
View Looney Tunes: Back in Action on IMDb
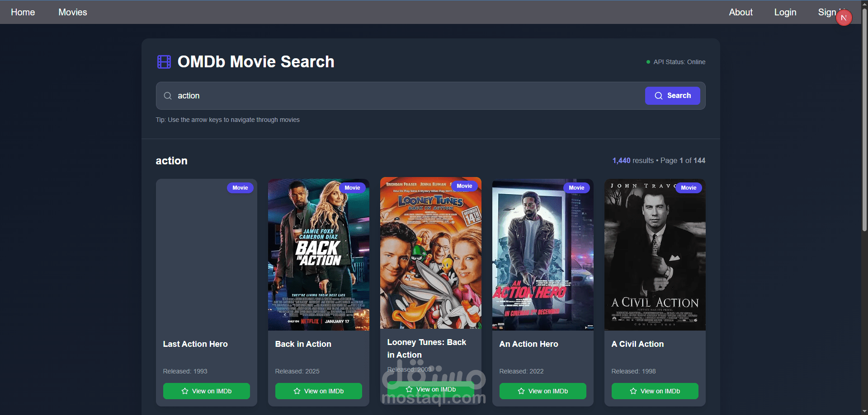(431, 389)
